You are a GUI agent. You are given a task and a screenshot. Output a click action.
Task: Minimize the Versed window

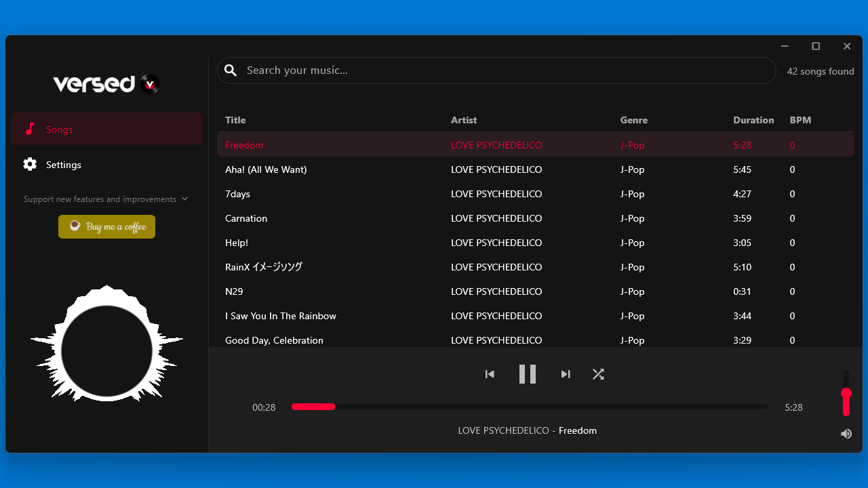(x=785, y=46)
